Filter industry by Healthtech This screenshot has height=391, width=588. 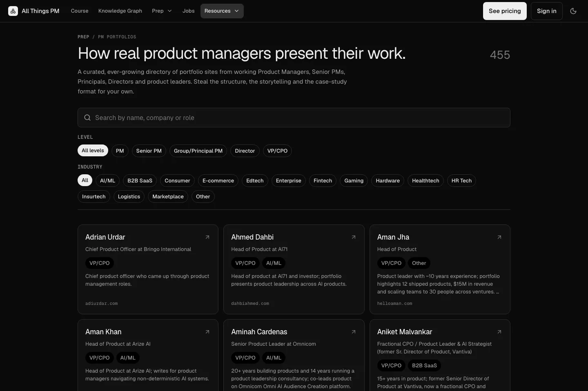click(425, 180)
